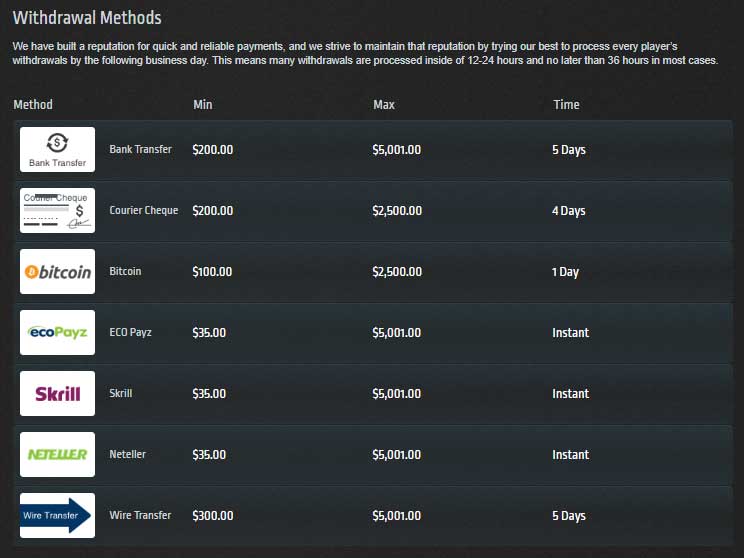
Task: Click the Bitcoin method name text
Action: [x=125, y=272]
